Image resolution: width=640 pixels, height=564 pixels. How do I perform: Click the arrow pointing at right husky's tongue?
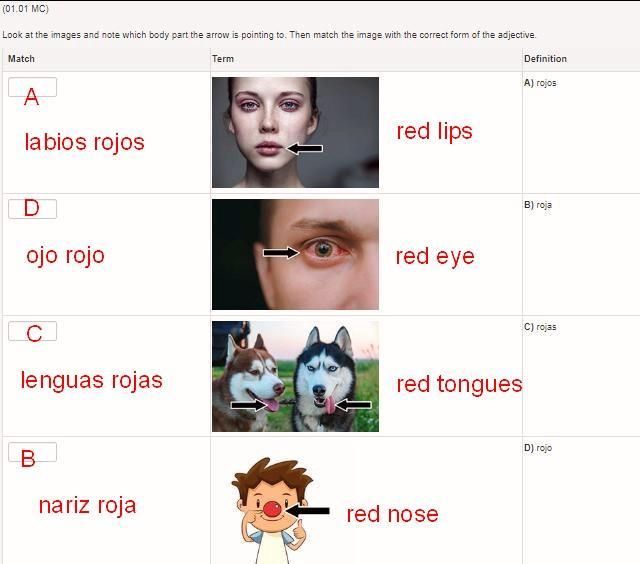(x=353, y=405)
